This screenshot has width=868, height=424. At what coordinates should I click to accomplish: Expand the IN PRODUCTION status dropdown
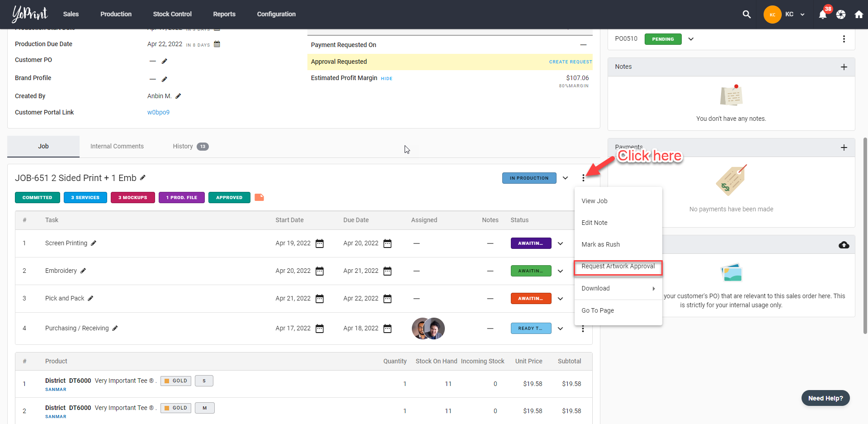point(565,178)
